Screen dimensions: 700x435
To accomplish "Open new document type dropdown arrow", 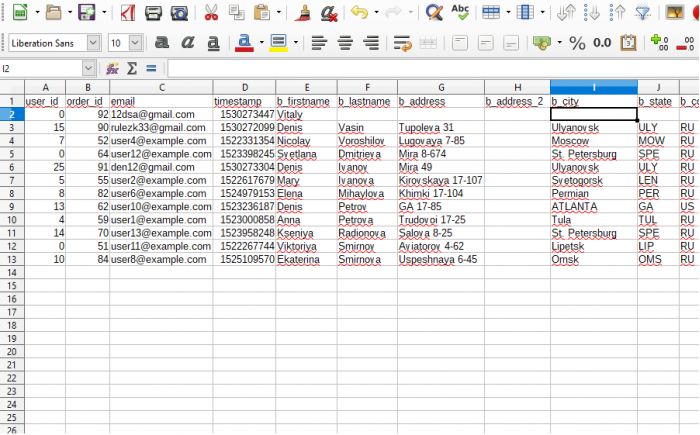I will click(x=37, y=13).
